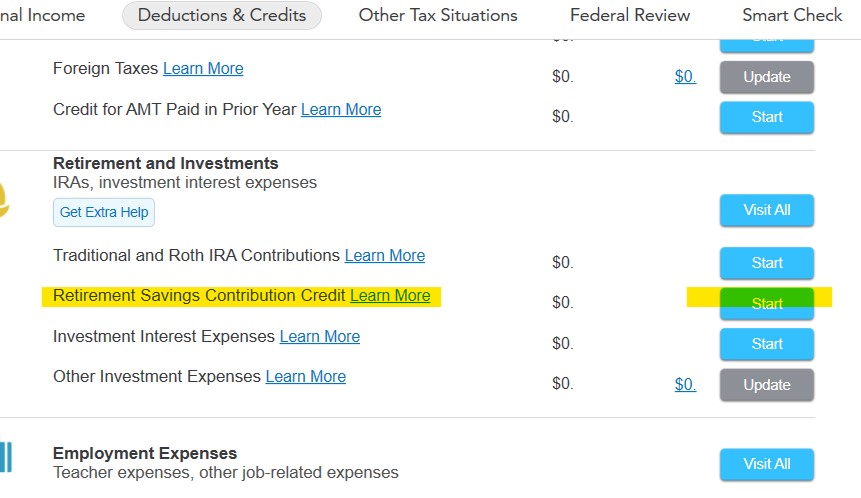Update Other Investment Expenses
This screenshot has width=861, height=498.
coord(767,385)
